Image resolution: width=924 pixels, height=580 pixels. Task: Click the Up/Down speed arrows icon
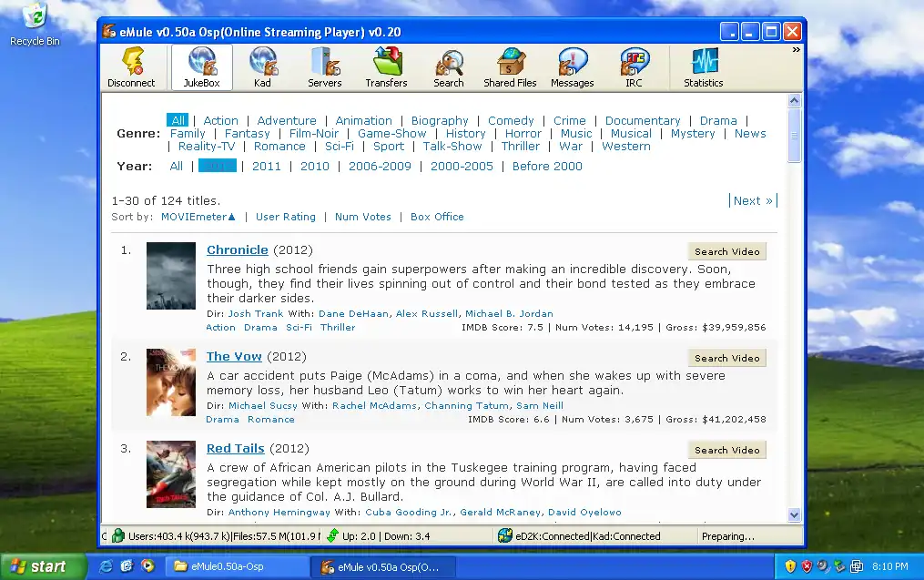(332, 535)
